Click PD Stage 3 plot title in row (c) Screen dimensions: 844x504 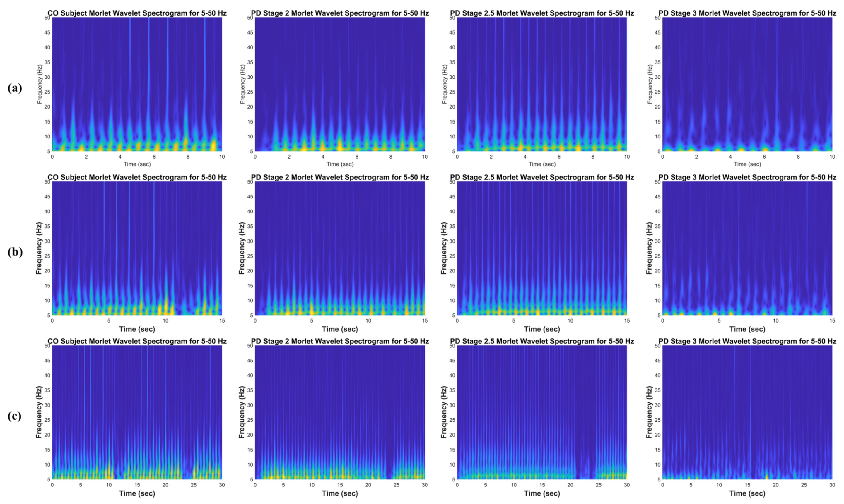[747, 341]
